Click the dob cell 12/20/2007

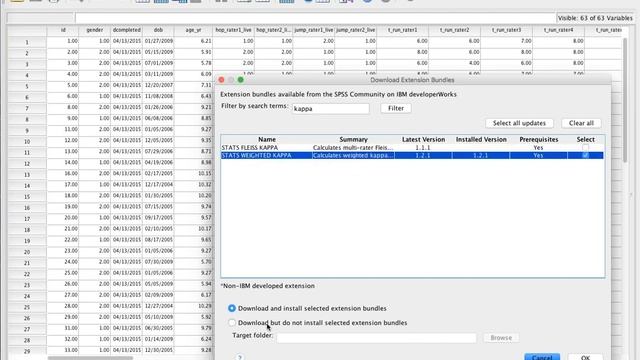click(x=158, y=85)
